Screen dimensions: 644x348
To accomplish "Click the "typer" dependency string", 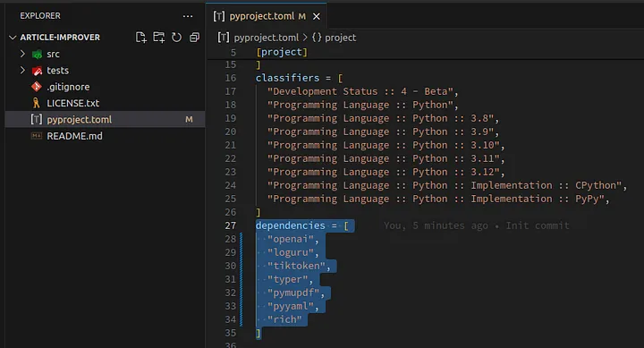I will pos(287,279).
